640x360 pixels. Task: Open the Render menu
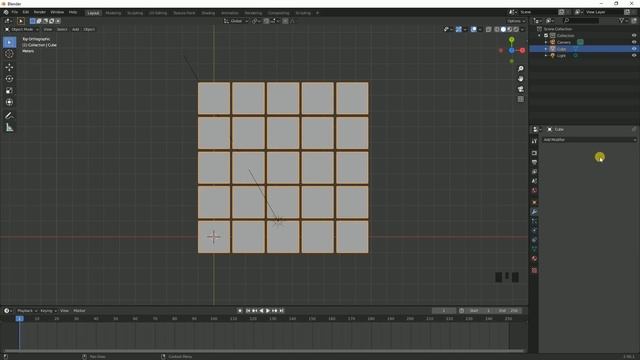(x=40, y=12)
